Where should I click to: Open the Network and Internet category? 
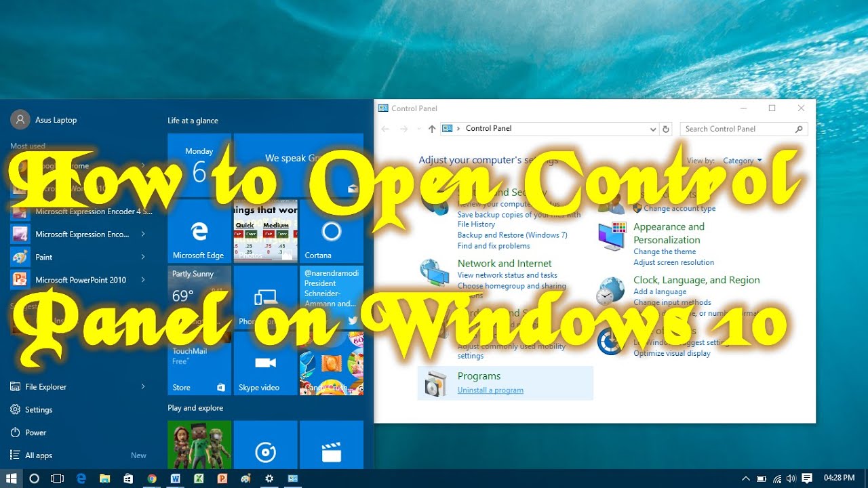coord(505,264)
